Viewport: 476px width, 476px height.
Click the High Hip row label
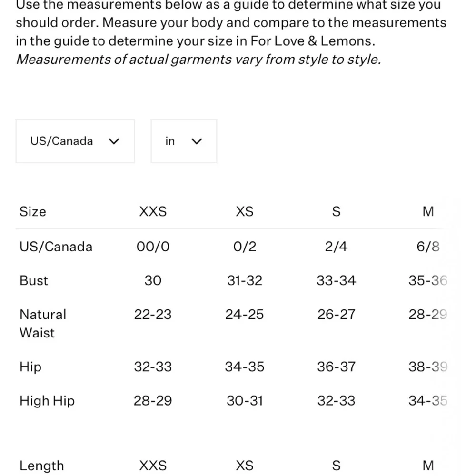point(47,401)
